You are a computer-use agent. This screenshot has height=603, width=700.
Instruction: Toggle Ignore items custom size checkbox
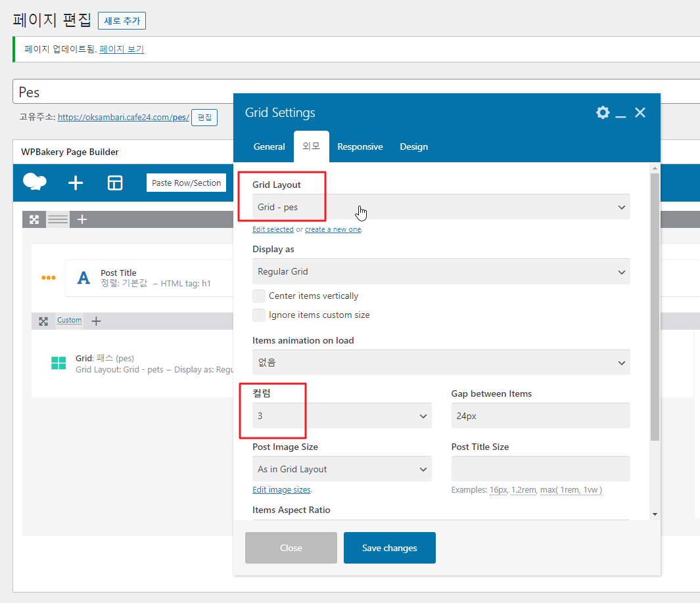[259, 315]
